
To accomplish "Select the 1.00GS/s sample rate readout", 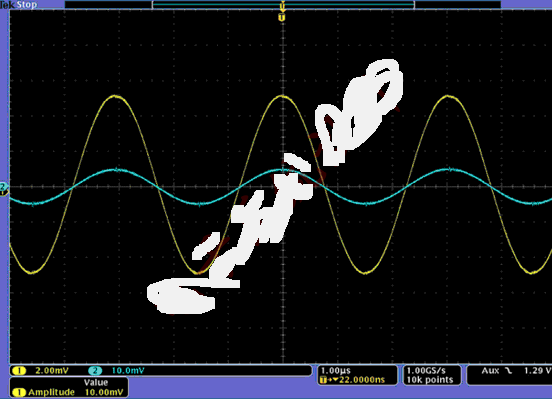I will click(426, 370).
